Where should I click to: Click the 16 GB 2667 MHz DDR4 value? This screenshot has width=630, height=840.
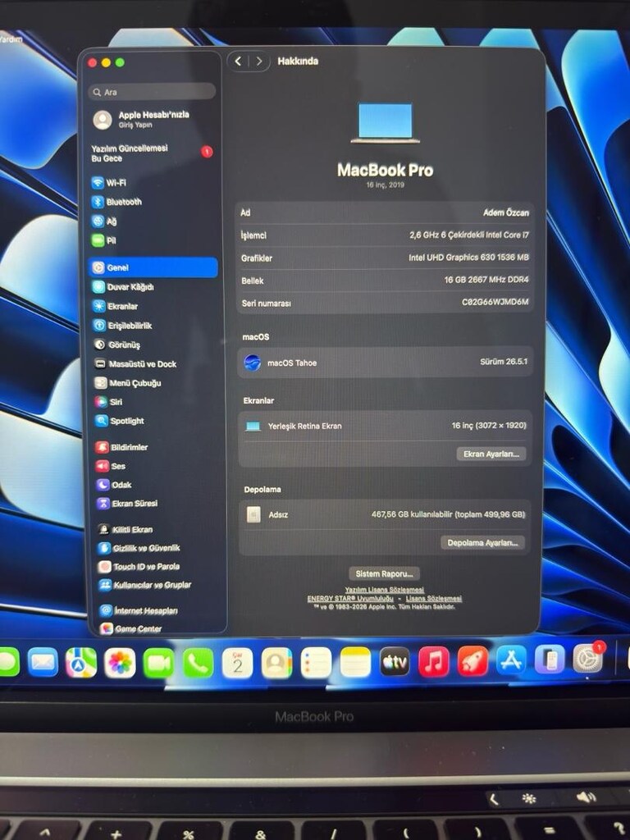point(486,280)
